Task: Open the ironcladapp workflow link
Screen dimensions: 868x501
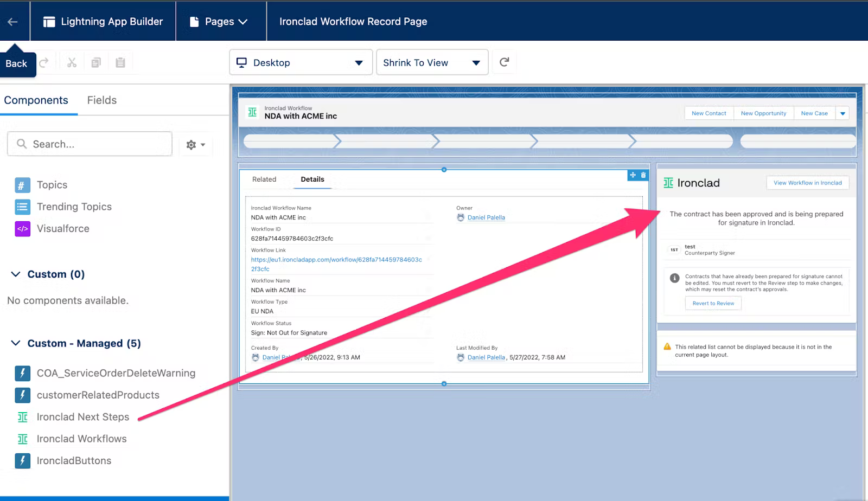Action: pos(336,264)
